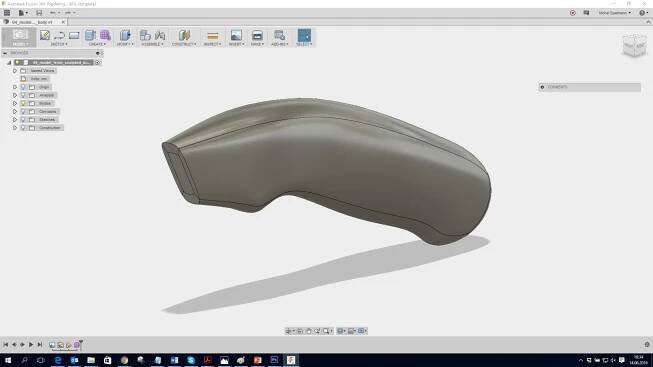Click the ViewCube

tap(634, 46)
